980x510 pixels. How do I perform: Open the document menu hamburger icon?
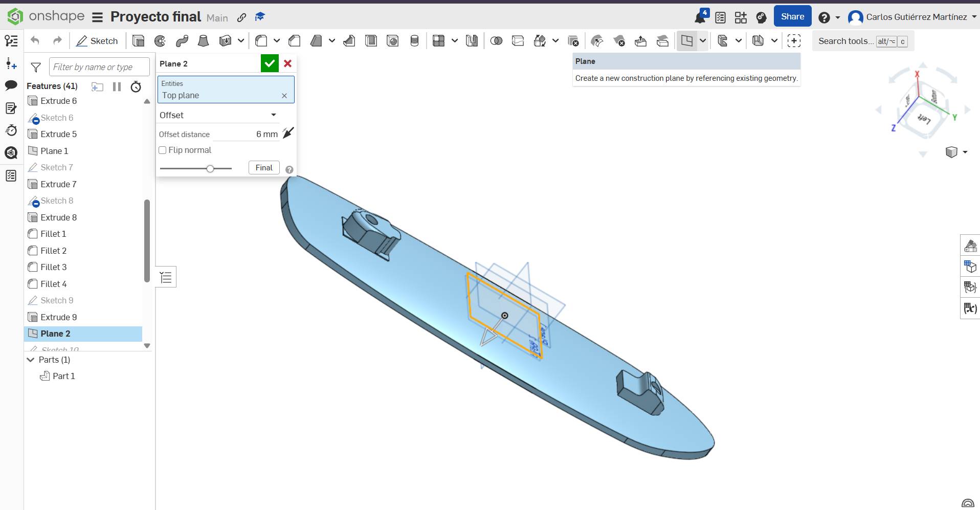97,16
